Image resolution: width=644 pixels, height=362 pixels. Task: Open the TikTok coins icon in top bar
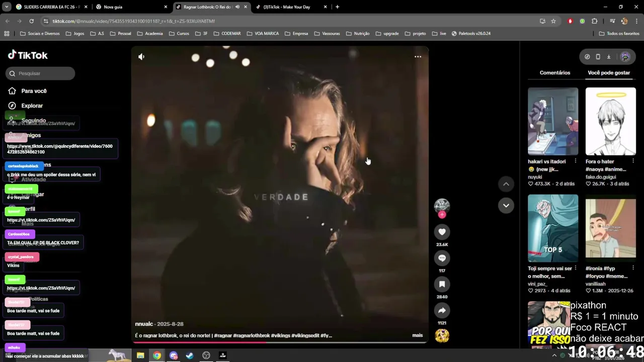(x=587, y=57)
